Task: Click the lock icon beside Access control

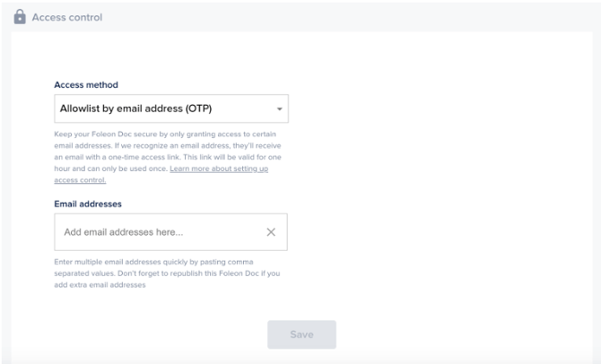Action: tap(20, 17)
